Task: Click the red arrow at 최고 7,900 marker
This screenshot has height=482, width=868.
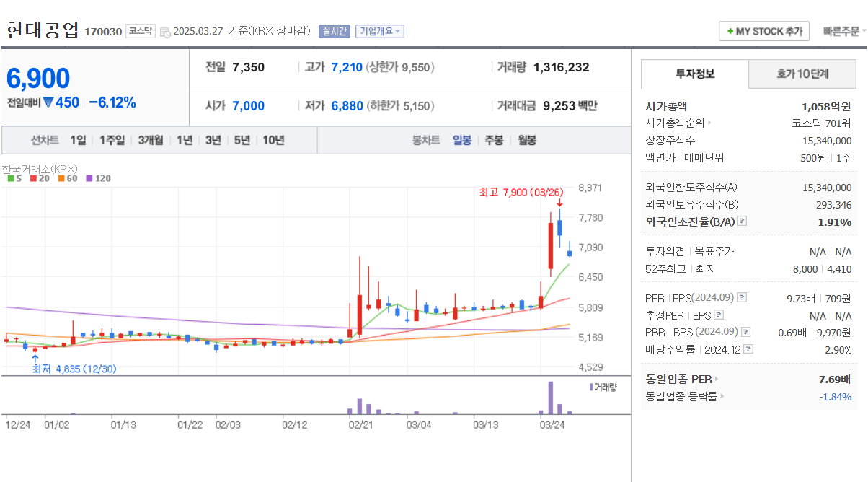Action: 559,204
